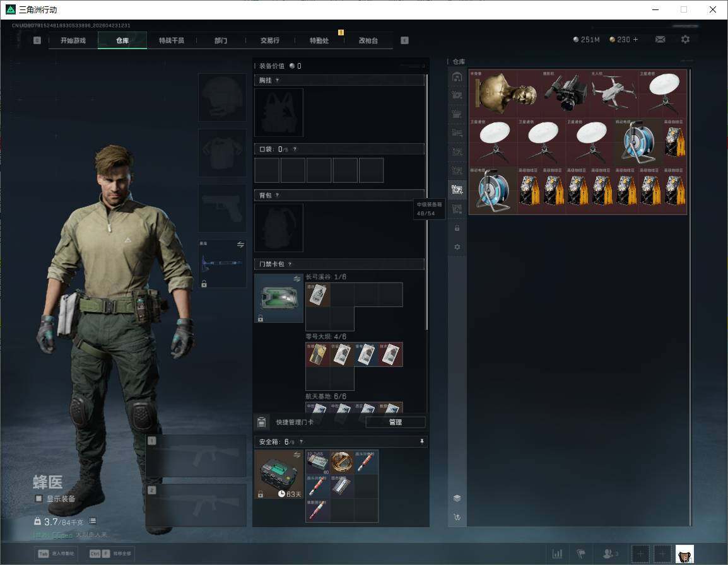Pin the 安全箱 panel with pin icon
The image size is (728, 565).
[x=421, y=441]
